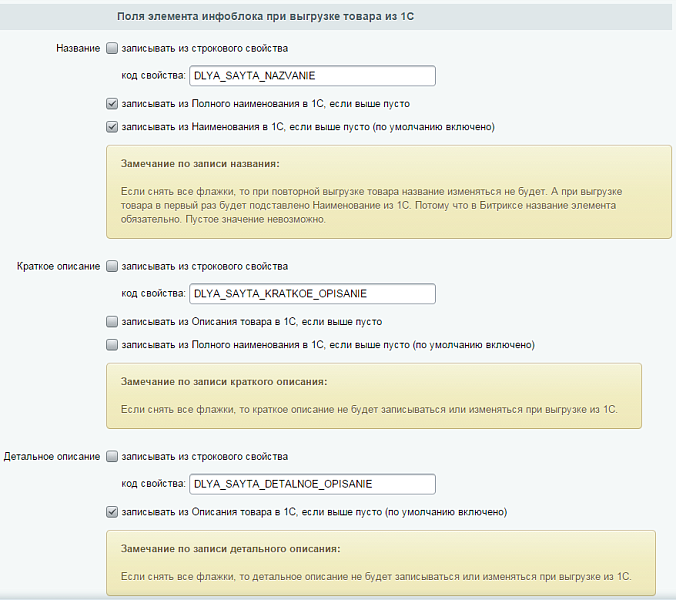Uncheck Полное наименование checkbox under Название

[x=111, y=103]
